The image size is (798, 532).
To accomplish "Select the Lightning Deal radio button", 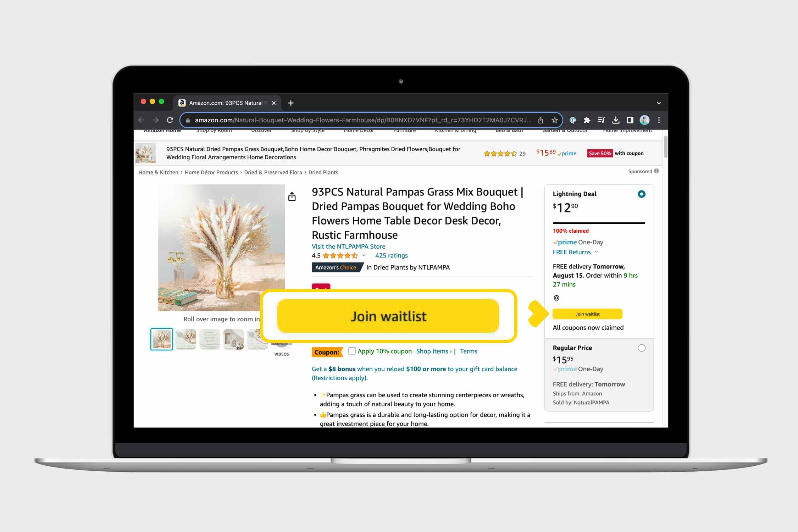I will [642, 194].
